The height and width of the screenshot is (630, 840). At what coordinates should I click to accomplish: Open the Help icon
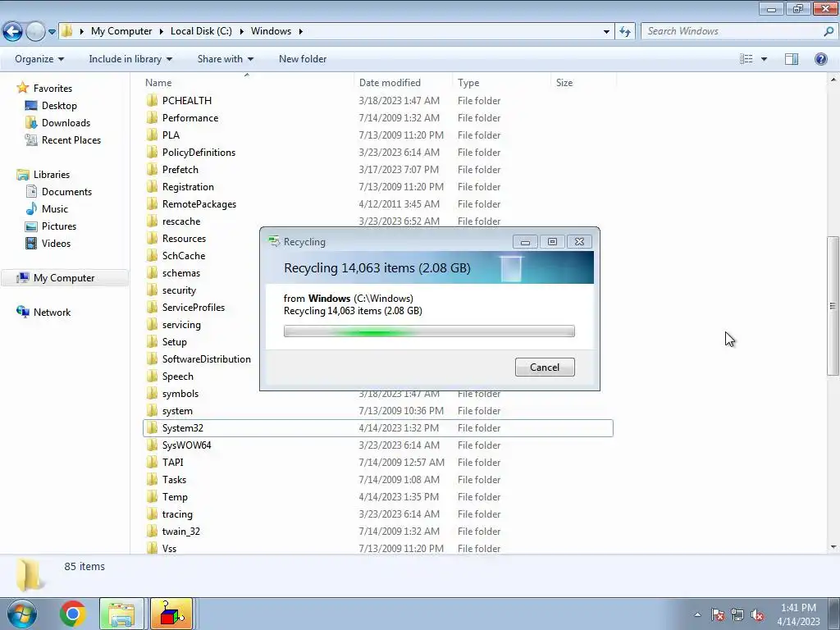pos(820,59)
